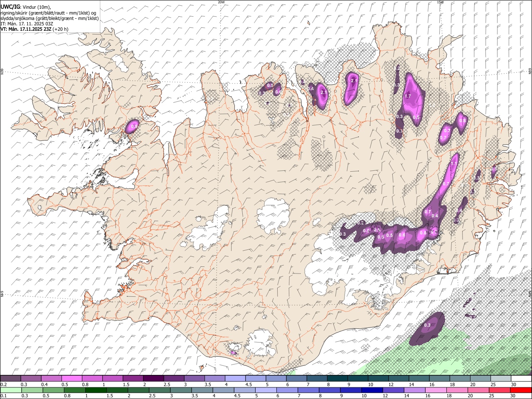Image resolution: width=532 pixels, height=399 pixels.
Task: Select the darkest purple swatch labeled 2 on upper legend
Action: pyautogui.click(x=153, y=378)
